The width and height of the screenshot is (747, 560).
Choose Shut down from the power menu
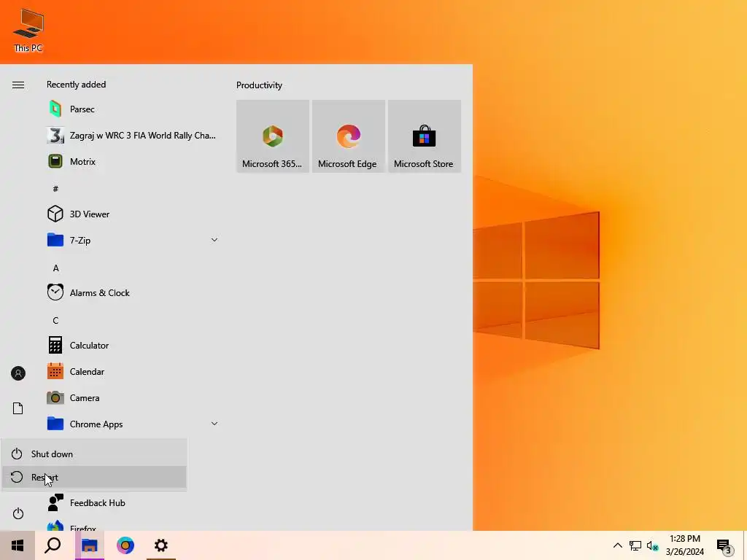[94, 454]
